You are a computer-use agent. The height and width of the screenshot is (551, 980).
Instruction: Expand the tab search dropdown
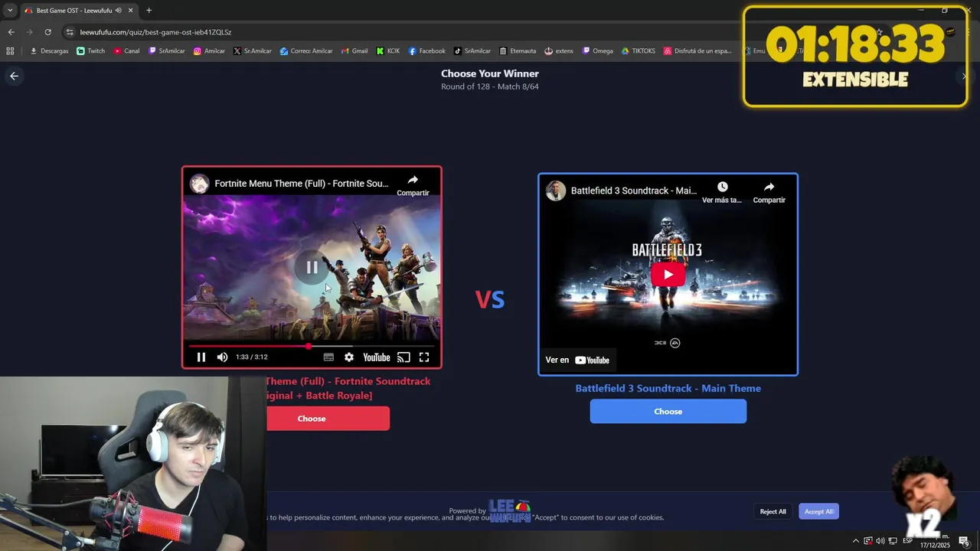(x=10, y=11)
